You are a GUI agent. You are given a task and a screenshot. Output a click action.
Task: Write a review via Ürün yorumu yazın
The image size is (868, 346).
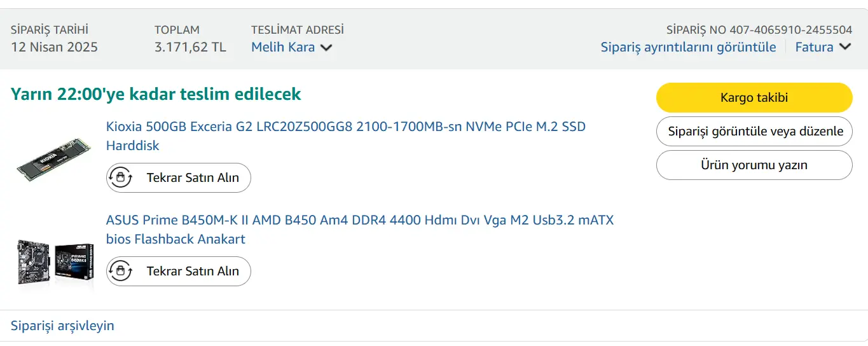click(754, 165)
